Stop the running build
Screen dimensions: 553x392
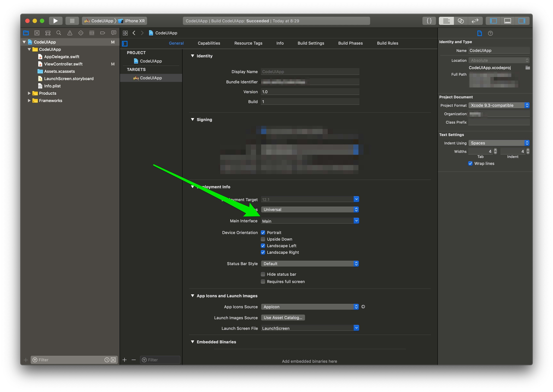tap(72, 21)
